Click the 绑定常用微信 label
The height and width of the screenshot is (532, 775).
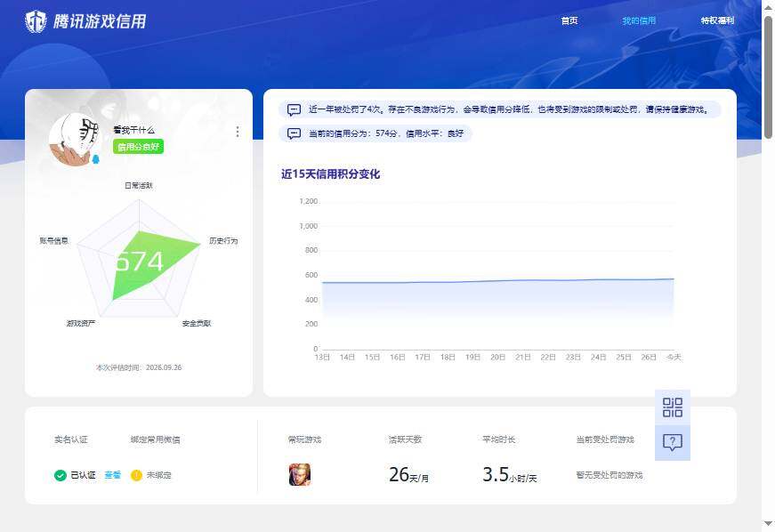[155, 439]
